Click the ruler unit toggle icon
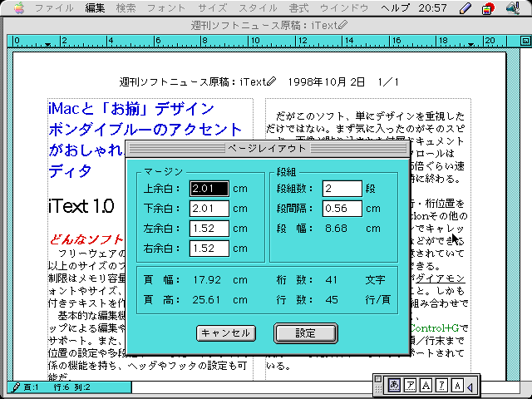This screenshot has height=399, width=532. point(525,41)
